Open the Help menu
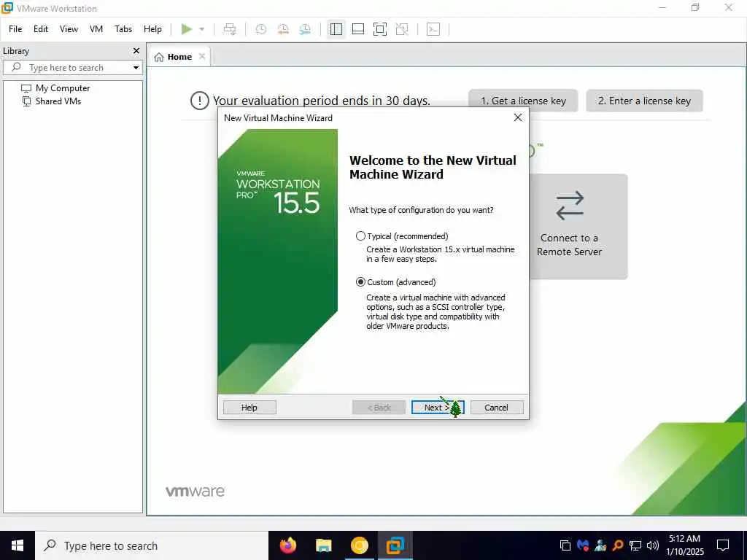The height and width of the screenshot is (560, 747). tap(152, 29)
